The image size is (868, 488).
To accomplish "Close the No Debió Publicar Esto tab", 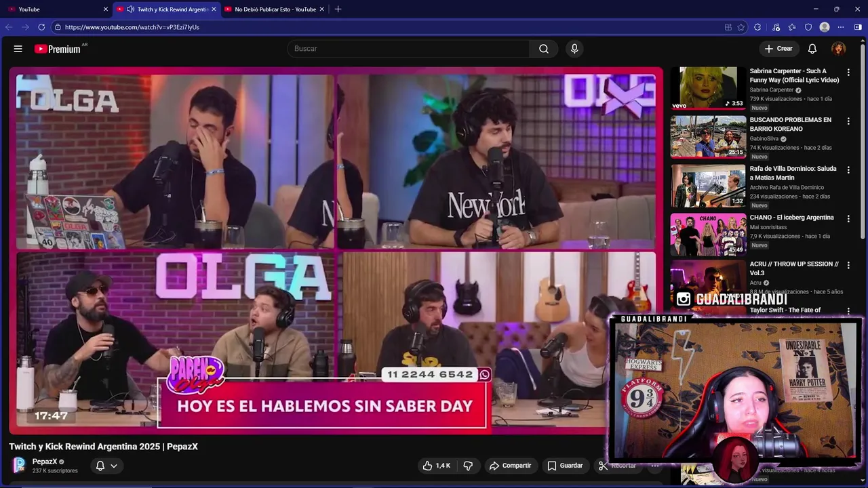I will click(x=321, y=9).
